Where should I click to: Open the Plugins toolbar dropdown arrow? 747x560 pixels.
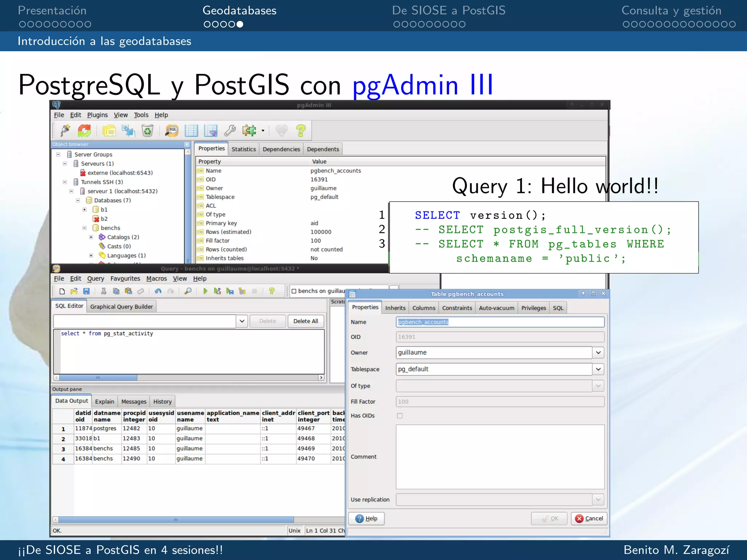coord(263,131)
